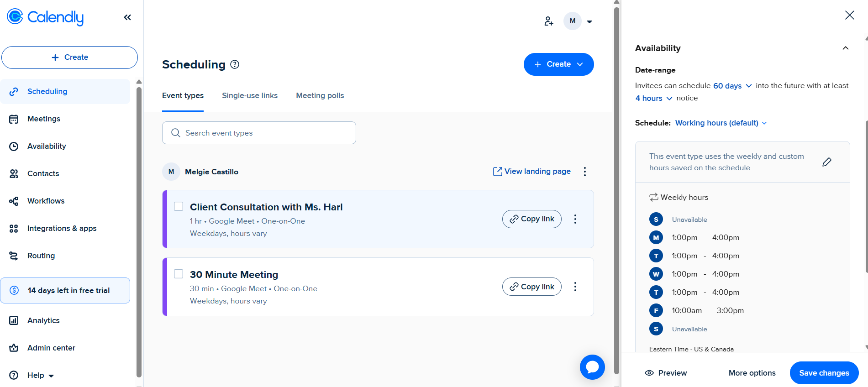
Task: Toggle the Monday weekly hours day circle
Action: (656, 237)
